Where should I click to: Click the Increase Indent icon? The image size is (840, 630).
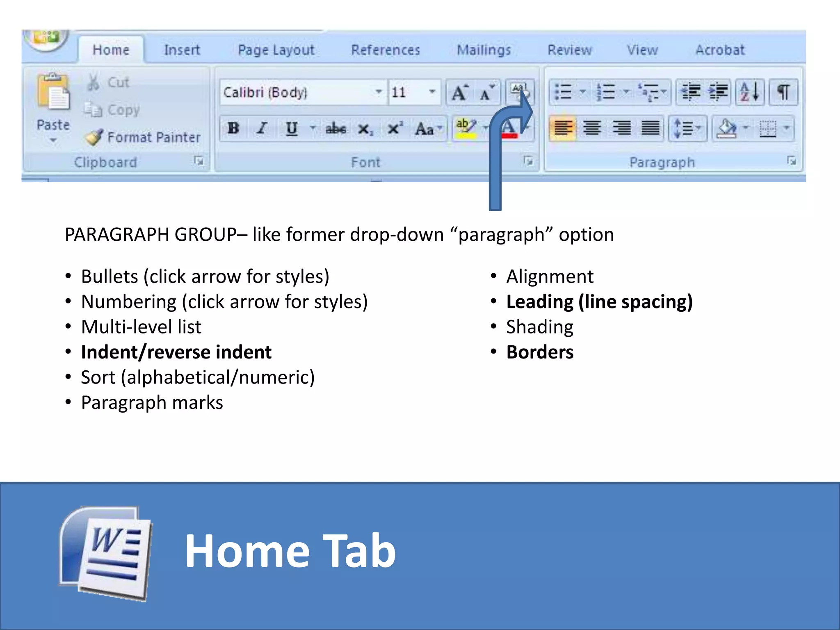(718, 92)
